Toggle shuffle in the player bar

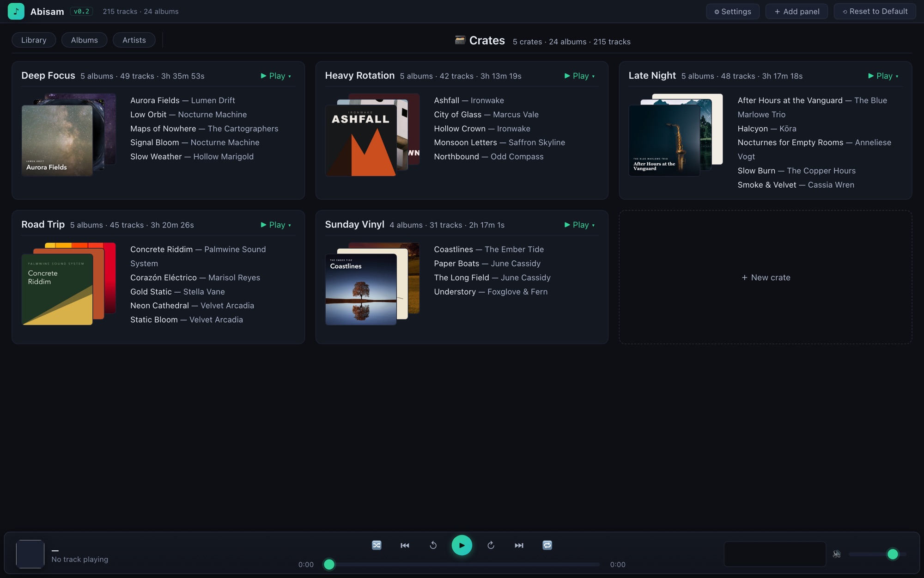377,545
